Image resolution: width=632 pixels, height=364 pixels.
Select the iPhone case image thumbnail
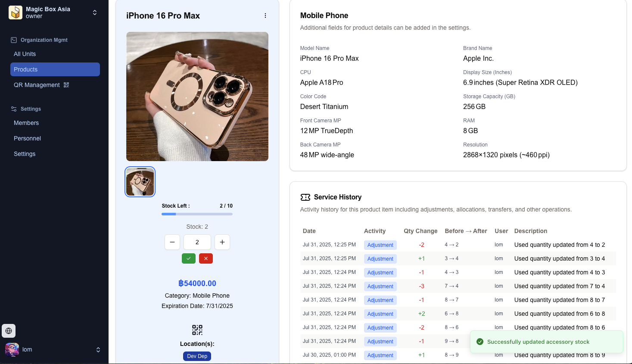pos(140,181)
